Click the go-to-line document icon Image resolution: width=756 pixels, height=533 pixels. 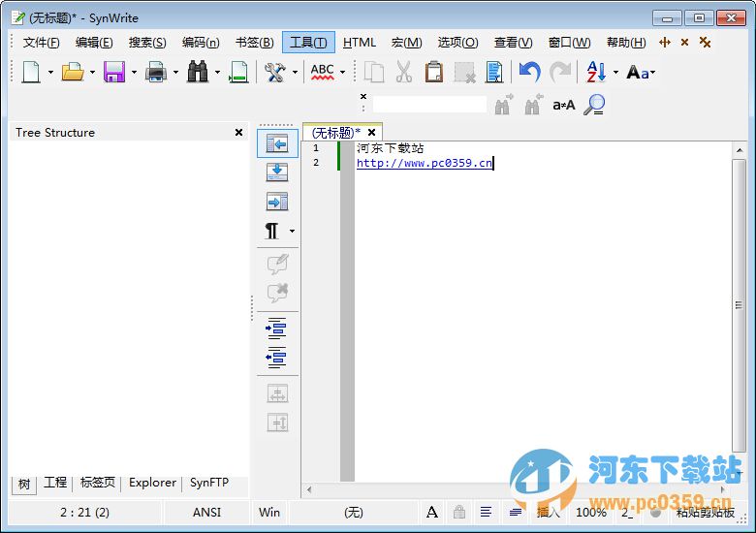pyautogui.click(x=238, y=73)
